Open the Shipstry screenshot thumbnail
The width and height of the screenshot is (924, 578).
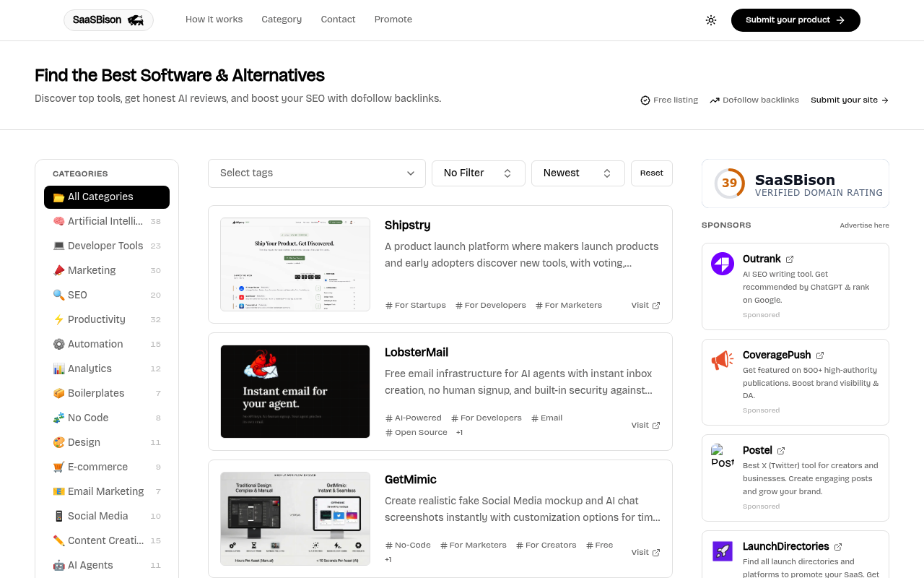[x=295, y=264]
